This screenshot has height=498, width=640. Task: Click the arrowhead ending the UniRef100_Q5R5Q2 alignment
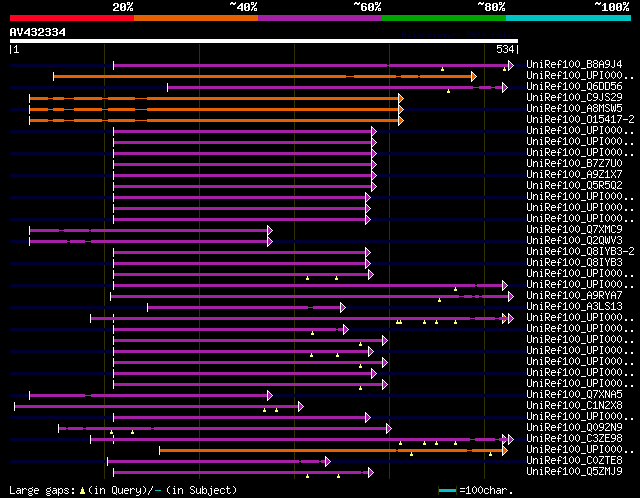374,187
